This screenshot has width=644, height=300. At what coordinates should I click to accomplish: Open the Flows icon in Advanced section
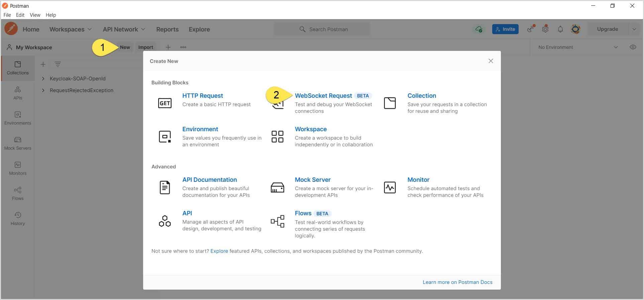coord(277,221)
